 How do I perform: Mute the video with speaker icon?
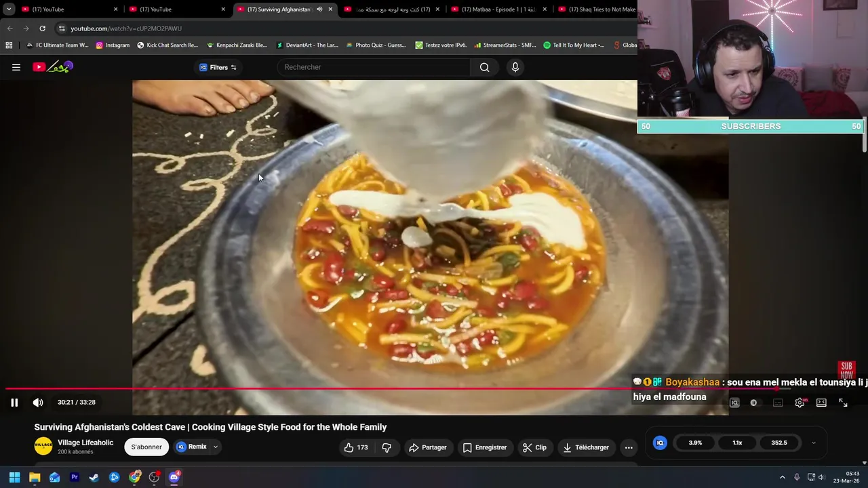tap(38, 403)
